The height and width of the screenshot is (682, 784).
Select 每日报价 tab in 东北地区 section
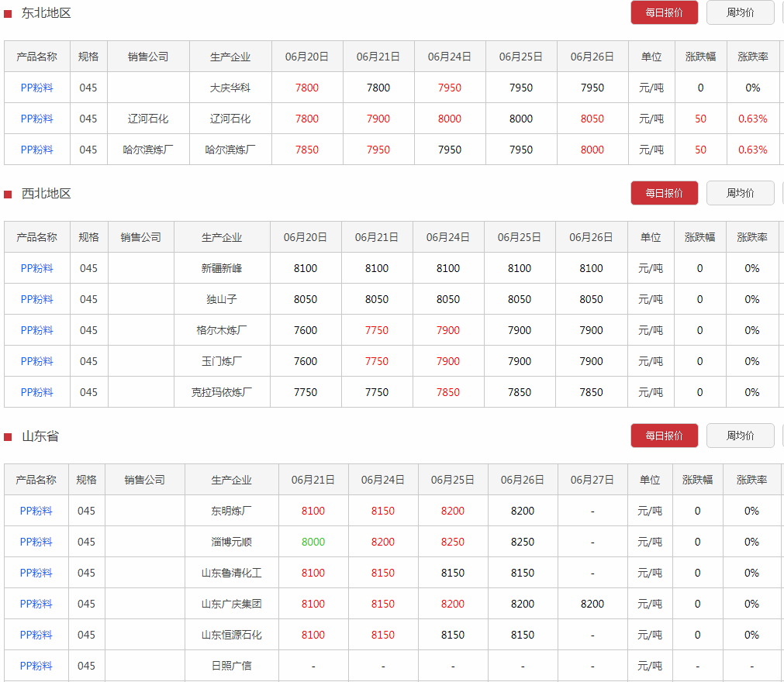pos(664,12)
